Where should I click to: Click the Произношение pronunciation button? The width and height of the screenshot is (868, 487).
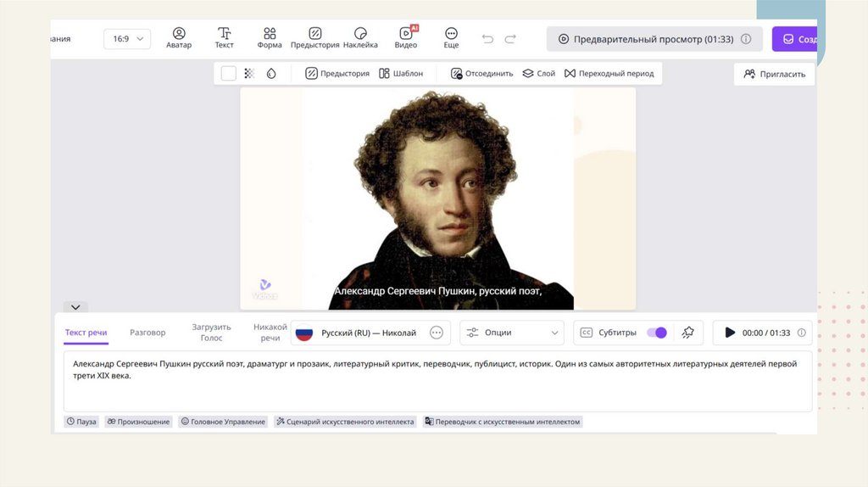[138, 422]
